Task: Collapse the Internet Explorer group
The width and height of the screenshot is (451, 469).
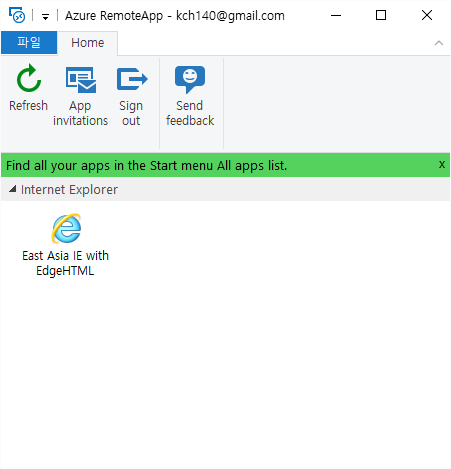Action: click(x=13, y=189)
